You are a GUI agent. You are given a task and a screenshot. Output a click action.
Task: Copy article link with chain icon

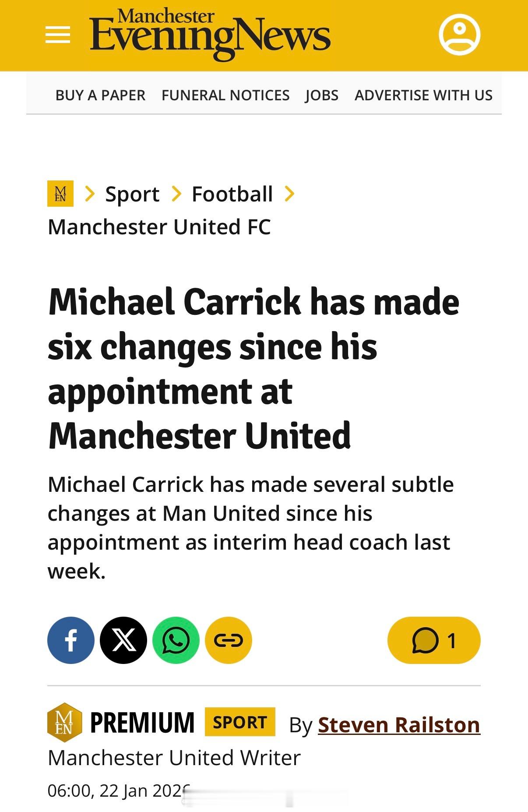pos(229,640)
